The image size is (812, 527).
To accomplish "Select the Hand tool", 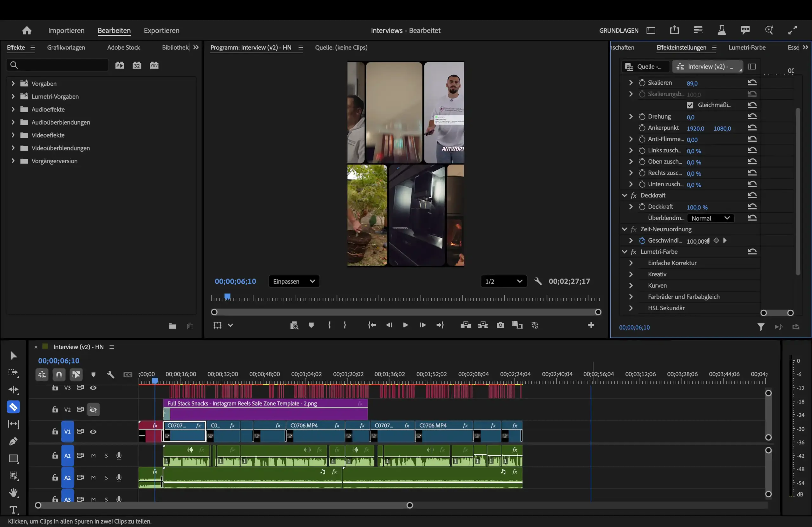I will (13, 492).
